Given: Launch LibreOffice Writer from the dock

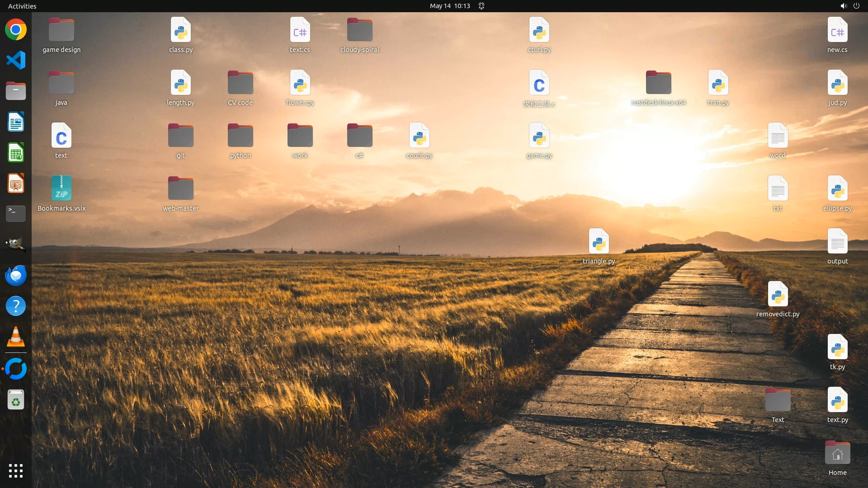Looking at the screenshot, I should coord(16,122).
